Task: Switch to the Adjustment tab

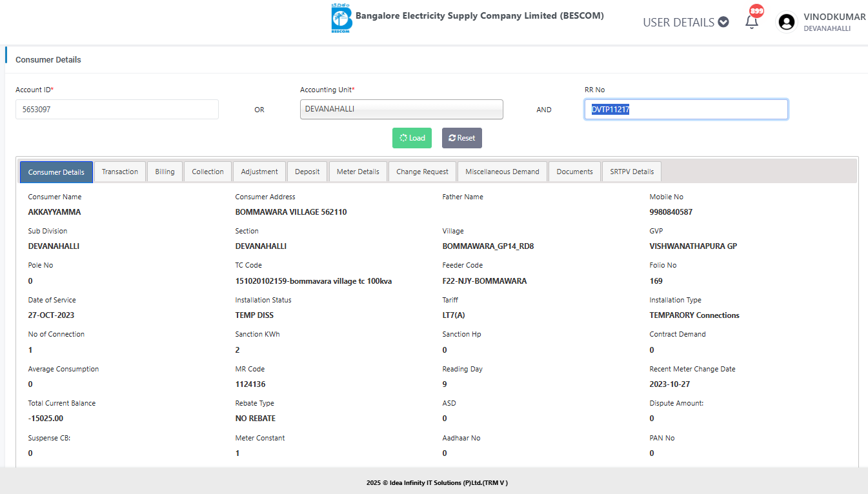Action: point(259,172)
